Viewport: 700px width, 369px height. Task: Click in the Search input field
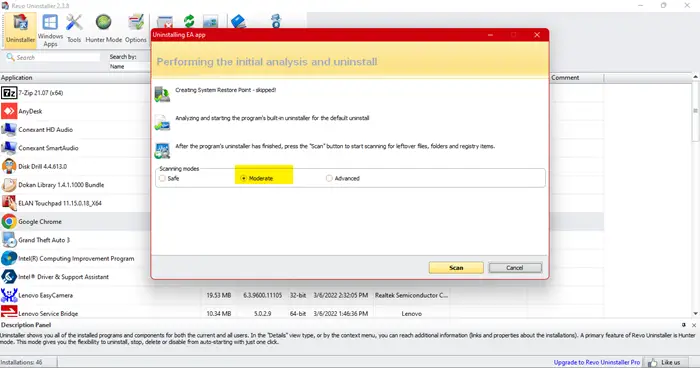(53, 57)
